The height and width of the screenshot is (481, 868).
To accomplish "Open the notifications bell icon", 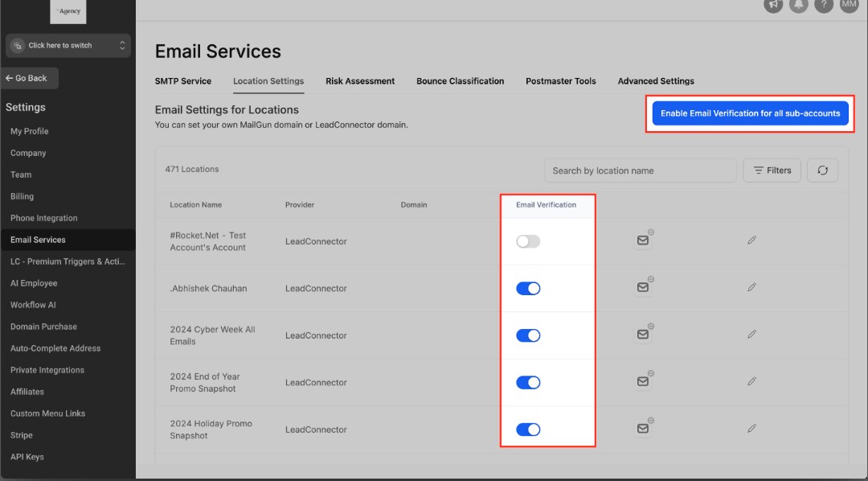I will [x=798, y=5].
